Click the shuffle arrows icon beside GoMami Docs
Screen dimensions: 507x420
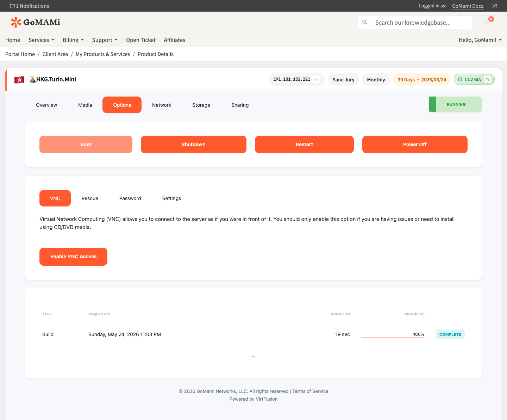(495, 6)
